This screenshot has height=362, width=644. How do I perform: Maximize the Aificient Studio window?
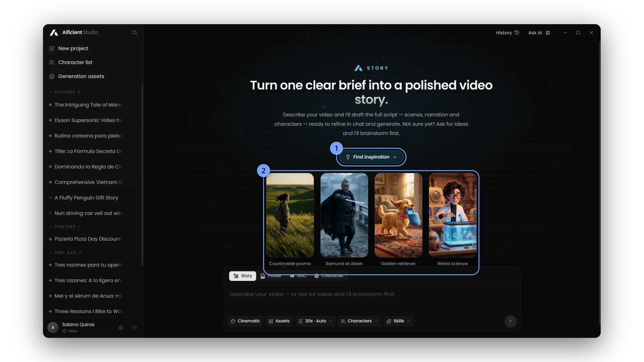[578, 33]
